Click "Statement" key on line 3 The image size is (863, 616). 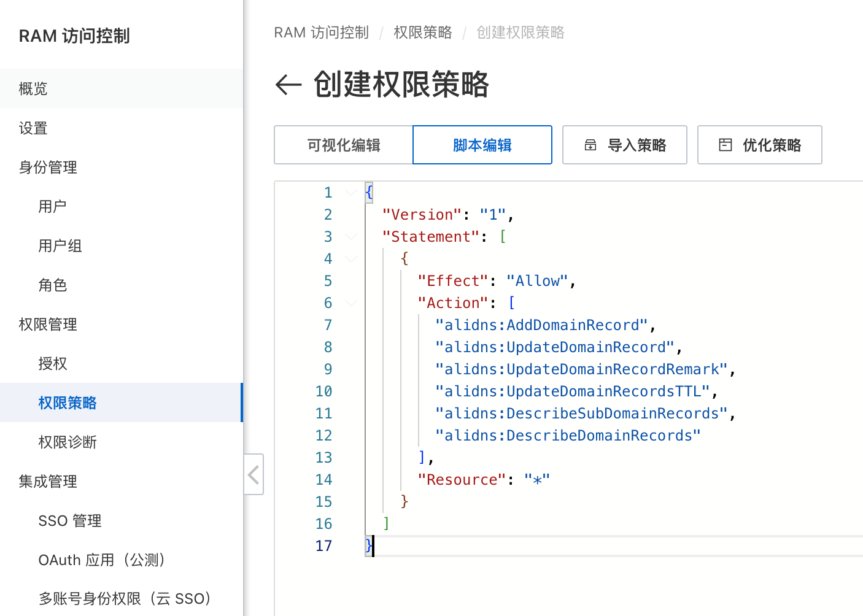pyautogui.click(x=431, y=237)
